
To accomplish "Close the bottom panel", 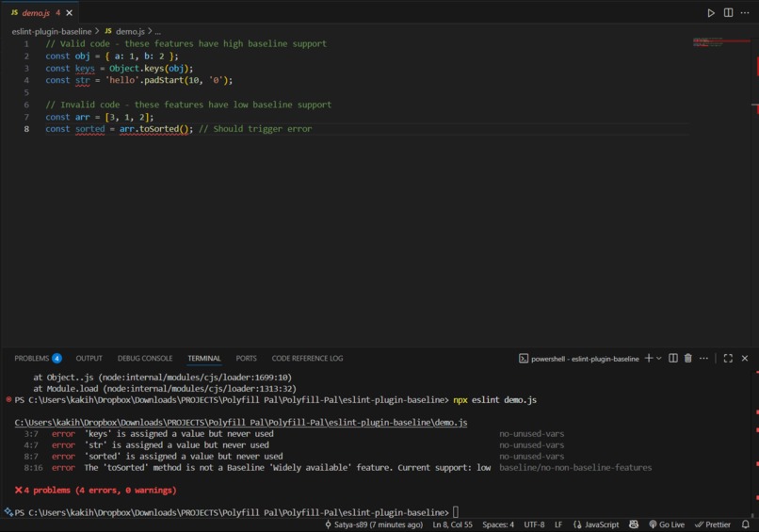I will [x=745, y=358].
